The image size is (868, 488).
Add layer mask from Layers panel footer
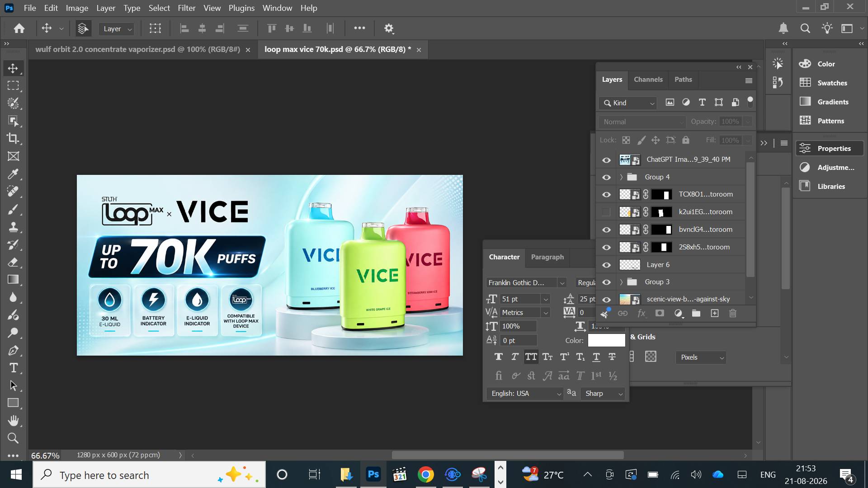(660, 313)
